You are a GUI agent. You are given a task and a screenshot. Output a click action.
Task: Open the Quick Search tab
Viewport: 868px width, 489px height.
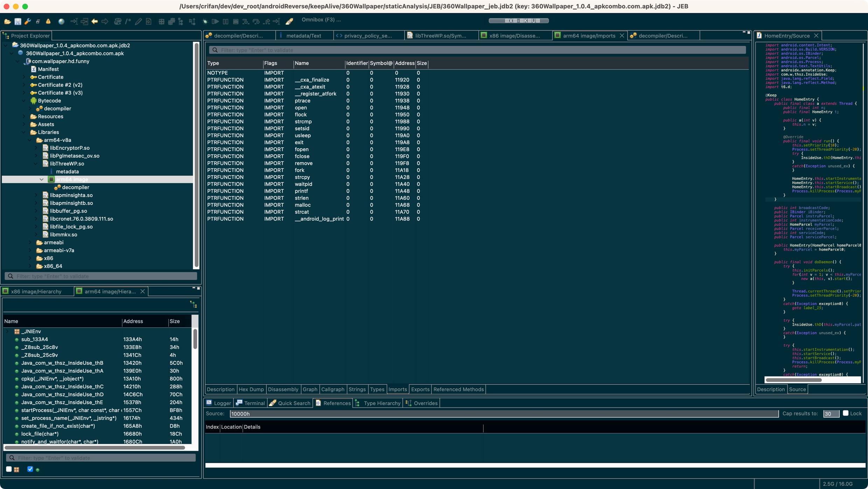[x=290, y=403]
